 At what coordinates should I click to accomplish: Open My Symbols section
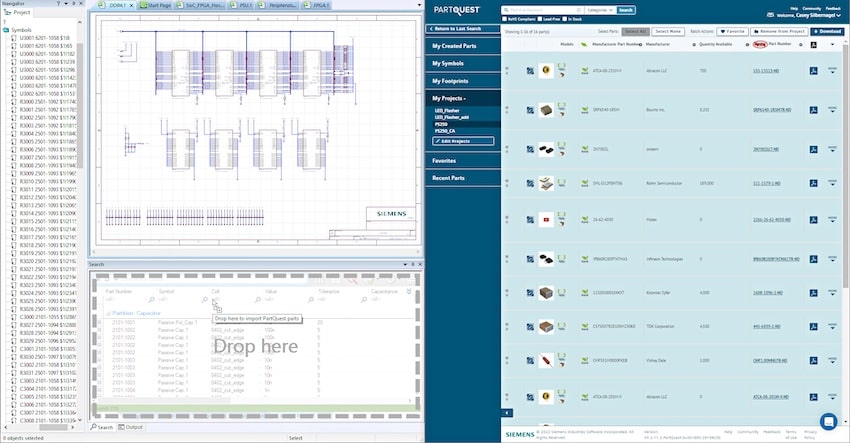pyautogui.click(x=463, y=63)
